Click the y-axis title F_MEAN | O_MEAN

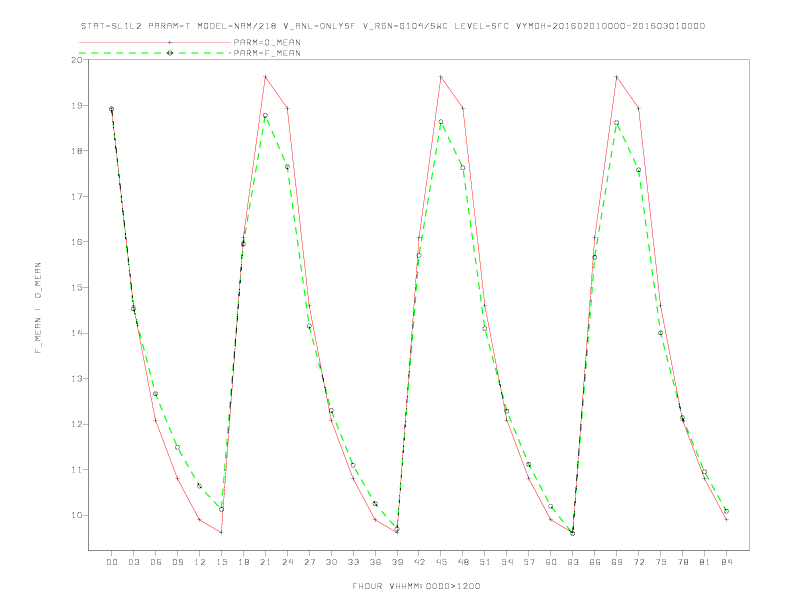(38, 308)
